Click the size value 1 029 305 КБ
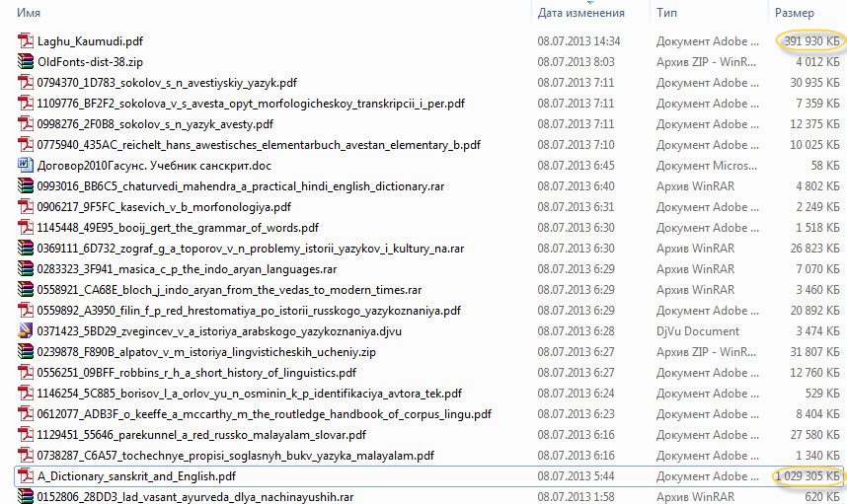The width and height of the screenshot is (847, 504). (x=808, y=476)
